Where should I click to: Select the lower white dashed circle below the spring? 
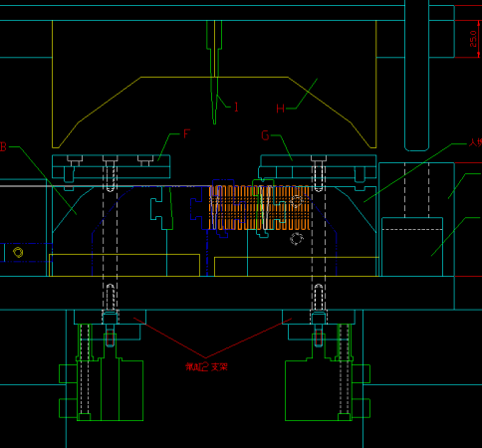point(297,239)
